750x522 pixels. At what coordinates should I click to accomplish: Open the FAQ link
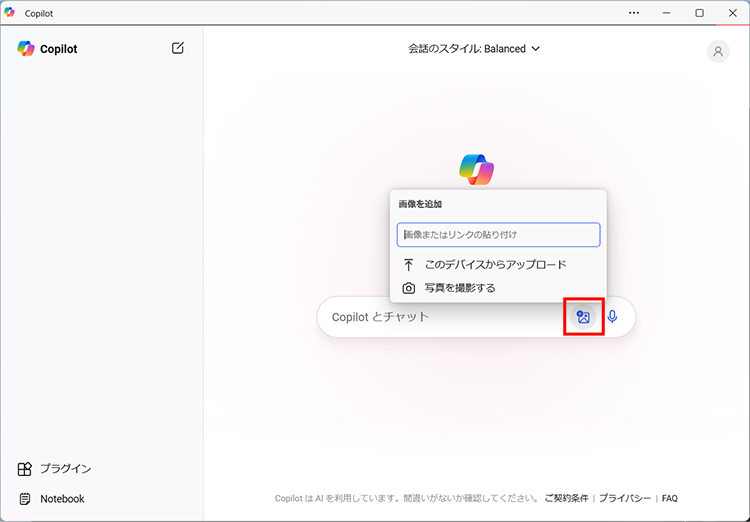click(x=670, y=498)
